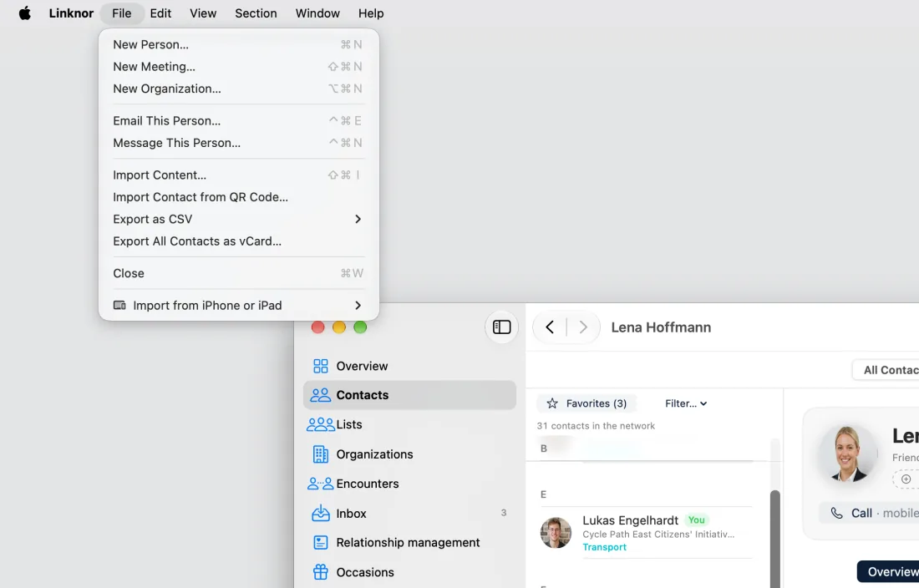Choose New Organization… menu item
Viewport: 919px width, 588px height.
[x=239, y=89]
